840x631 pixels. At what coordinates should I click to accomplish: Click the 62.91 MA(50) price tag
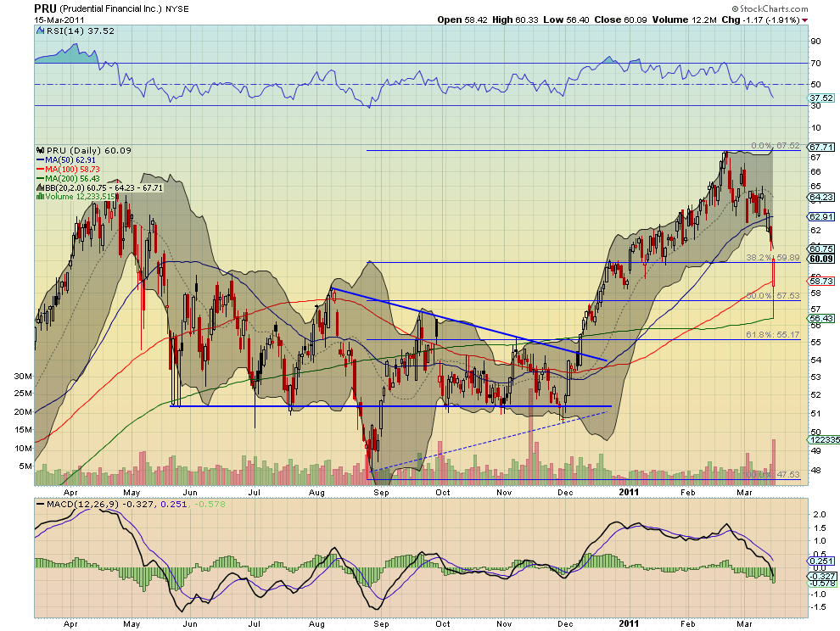click(x=821, y=216)
